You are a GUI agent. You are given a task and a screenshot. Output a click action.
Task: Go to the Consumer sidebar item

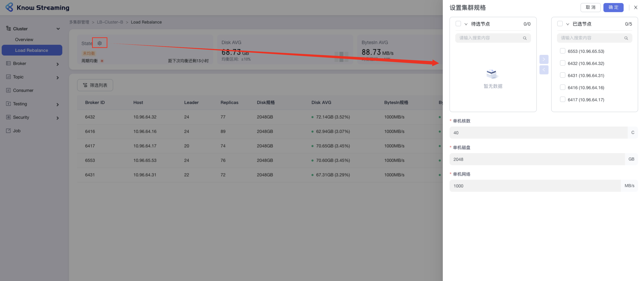click(x=23, y=90)
